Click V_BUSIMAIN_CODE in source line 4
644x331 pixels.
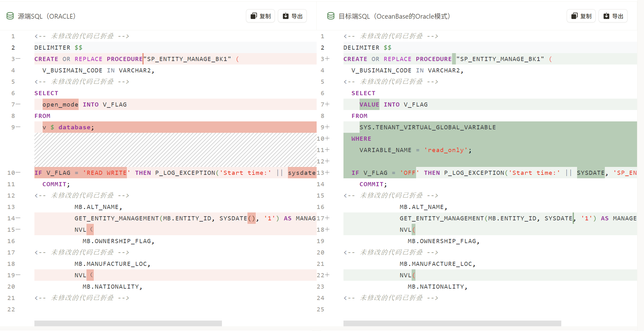click(72, 70)
